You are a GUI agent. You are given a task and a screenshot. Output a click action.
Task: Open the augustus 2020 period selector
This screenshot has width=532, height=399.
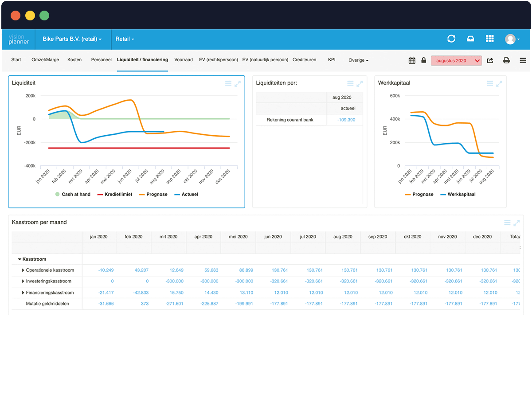coord(456,61)
